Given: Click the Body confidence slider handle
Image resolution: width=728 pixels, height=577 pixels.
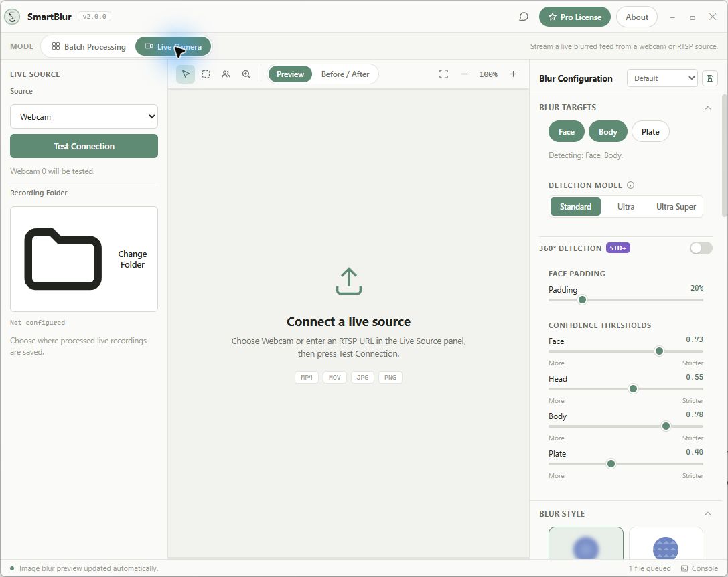Looking at the screenshot, I should pos(666,426).
